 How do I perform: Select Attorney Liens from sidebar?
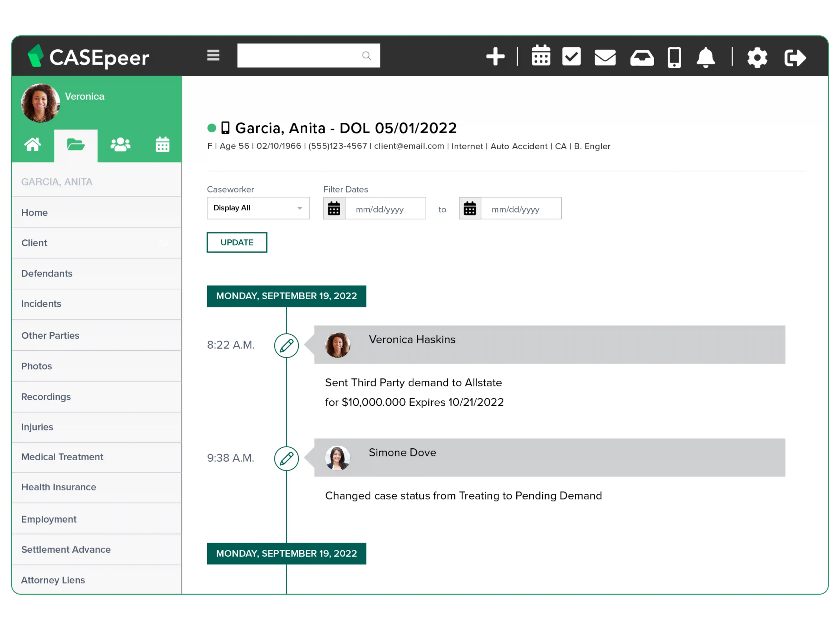coord(53,580)
